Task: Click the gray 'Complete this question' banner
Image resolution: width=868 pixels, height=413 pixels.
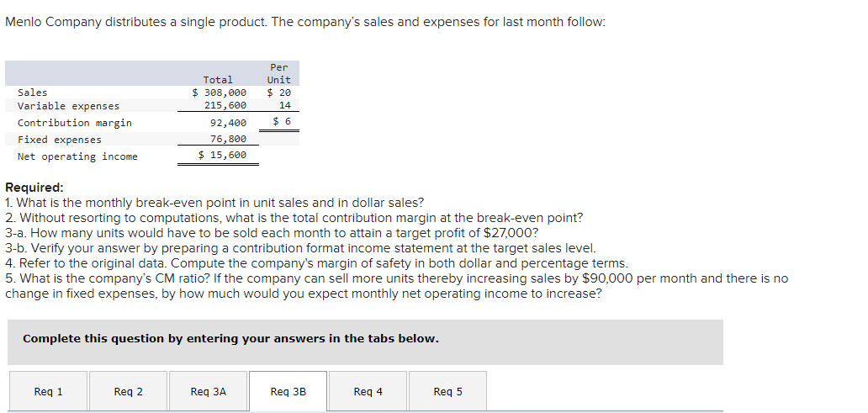Action: point(365,339)
